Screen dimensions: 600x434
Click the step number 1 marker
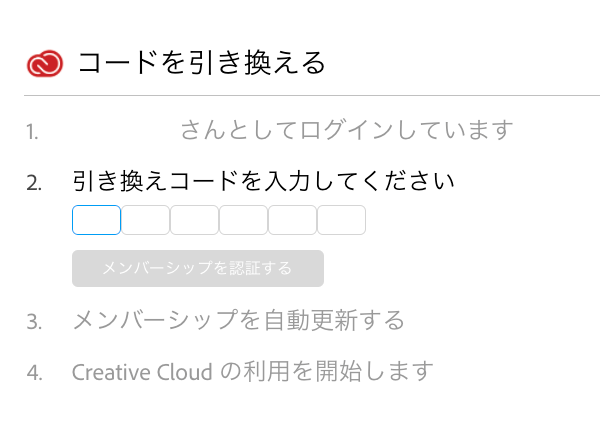(33, 131)
